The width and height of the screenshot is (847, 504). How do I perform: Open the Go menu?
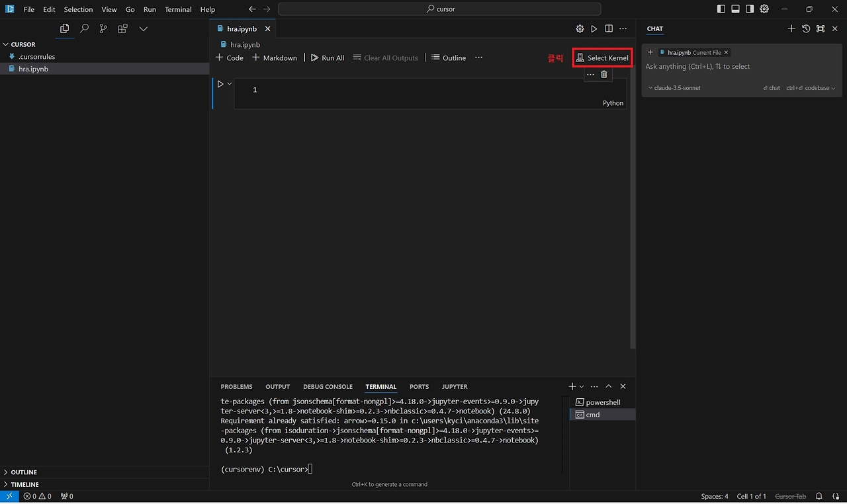coord(130,9)
